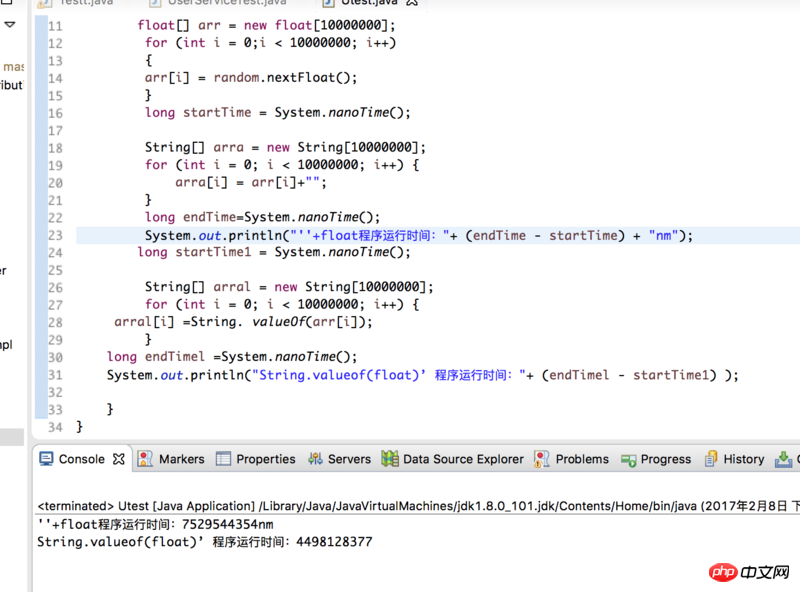This screenshot has height=592, width=800.
Task: Click console output '7529544354nm' line
Action: tap(155, 524)
